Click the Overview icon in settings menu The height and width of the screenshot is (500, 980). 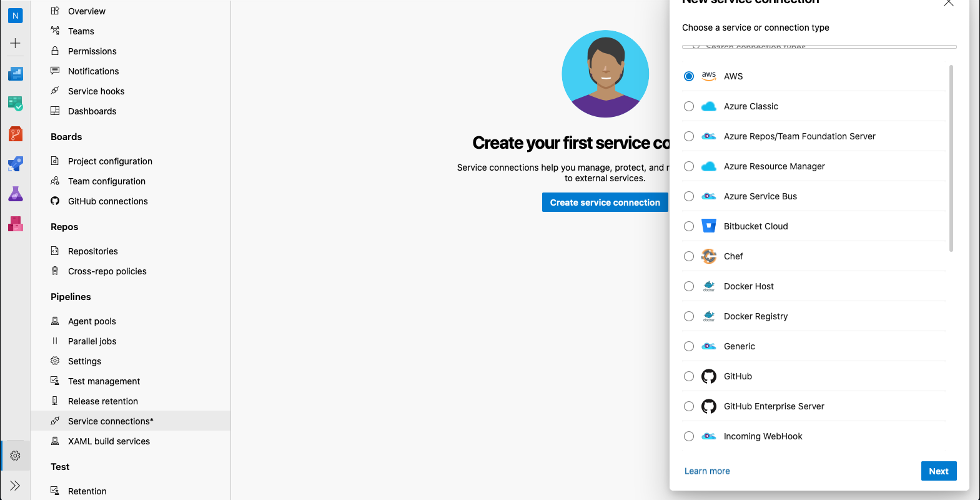point(55,11)
